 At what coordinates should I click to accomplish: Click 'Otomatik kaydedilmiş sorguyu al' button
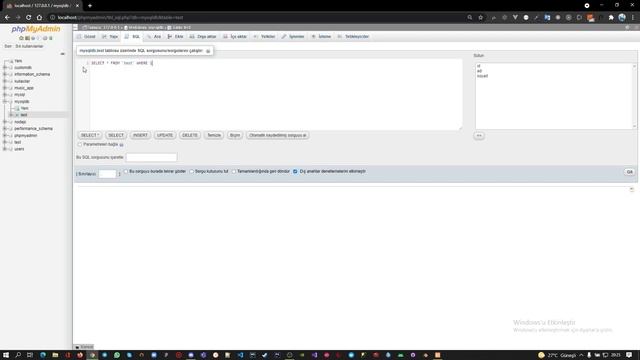tap(278, 135)
